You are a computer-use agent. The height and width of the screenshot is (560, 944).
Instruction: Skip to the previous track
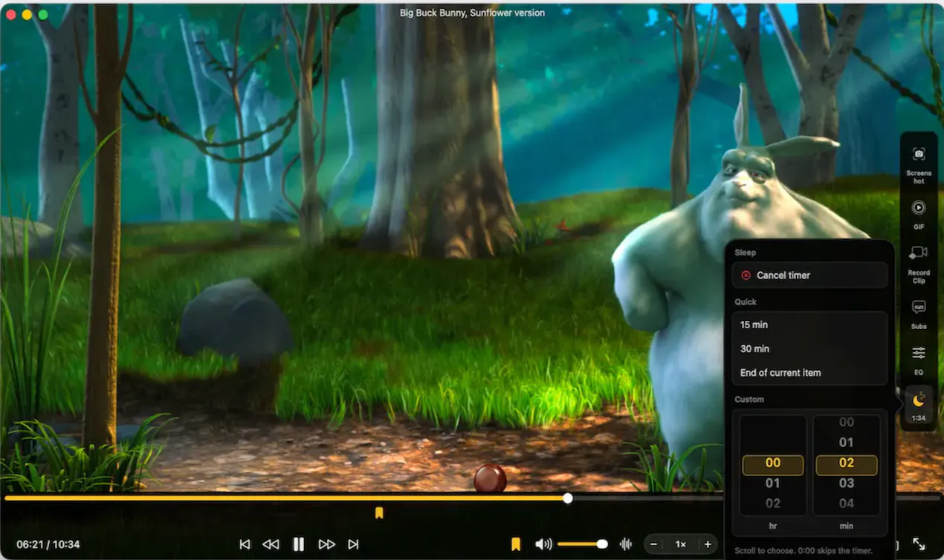click(245, 544)
